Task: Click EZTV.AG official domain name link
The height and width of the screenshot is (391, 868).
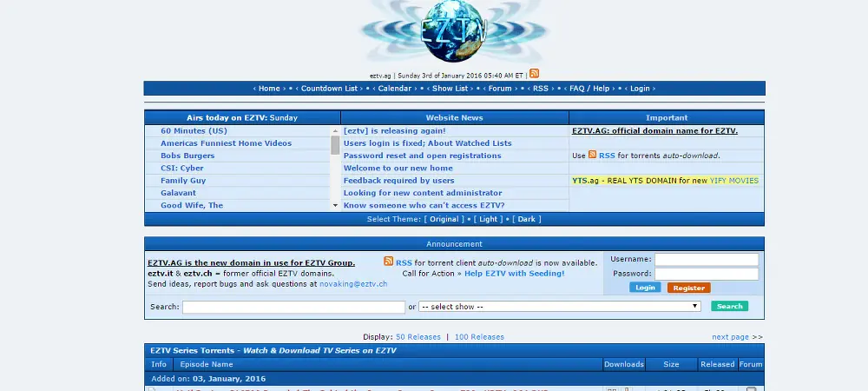Action: (x=654, y=130)
